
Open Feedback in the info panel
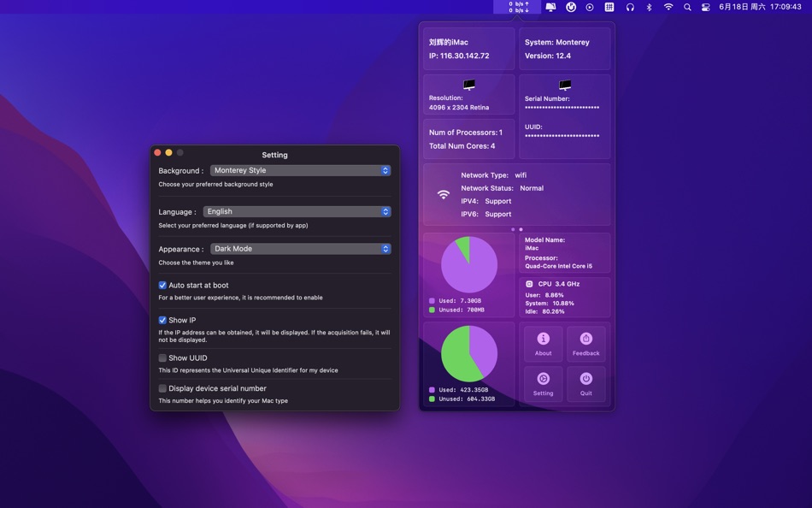click(x=585, y=344)
